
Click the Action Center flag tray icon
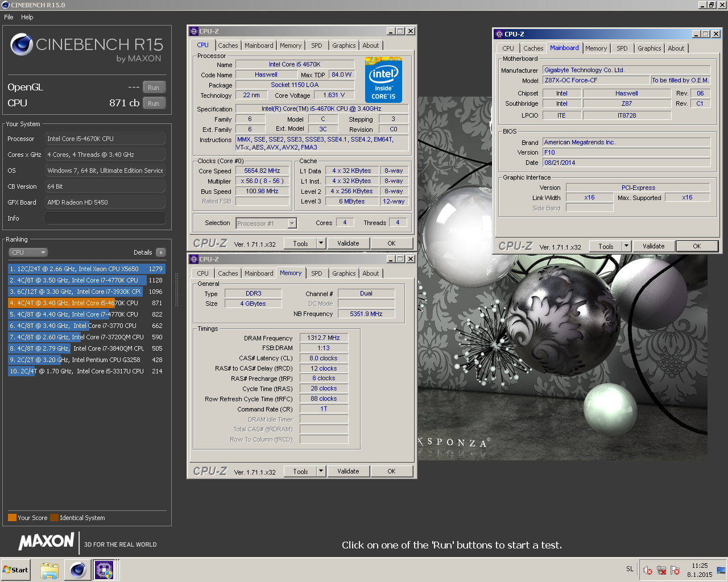[675, 570]
